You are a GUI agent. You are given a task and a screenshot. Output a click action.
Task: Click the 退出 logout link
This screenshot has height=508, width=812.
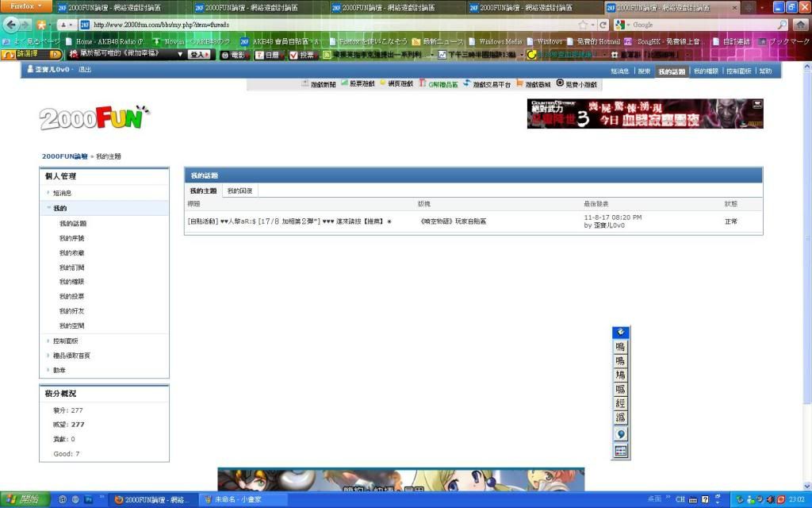coord(85,70)
